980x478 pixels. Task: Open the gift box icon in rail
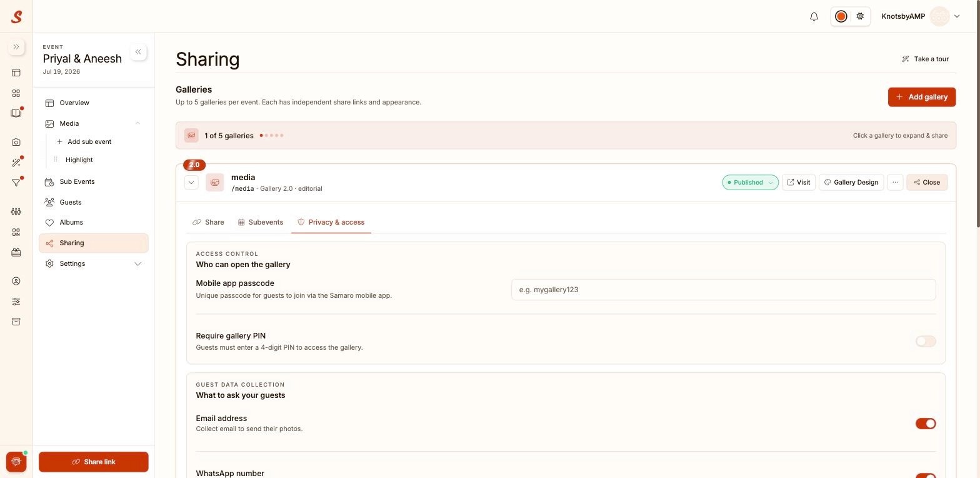point(16,252)
